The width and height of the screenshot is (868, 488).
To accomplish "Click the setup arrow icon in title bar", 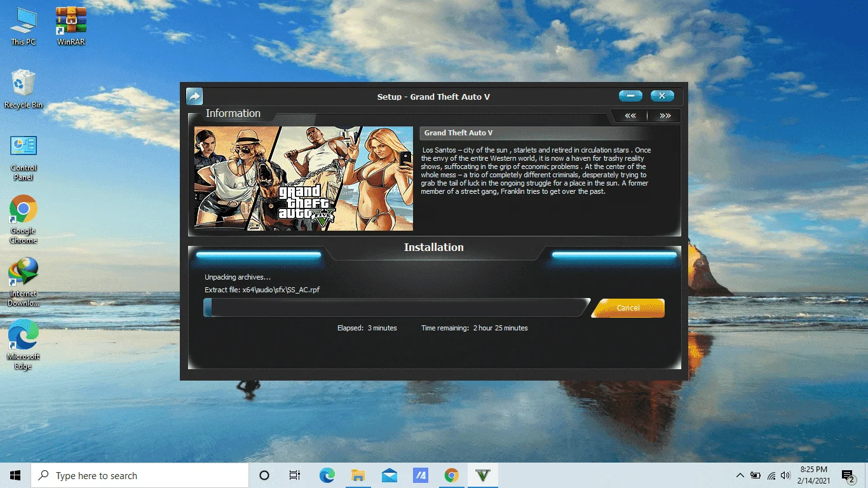I will click(194, 97).
